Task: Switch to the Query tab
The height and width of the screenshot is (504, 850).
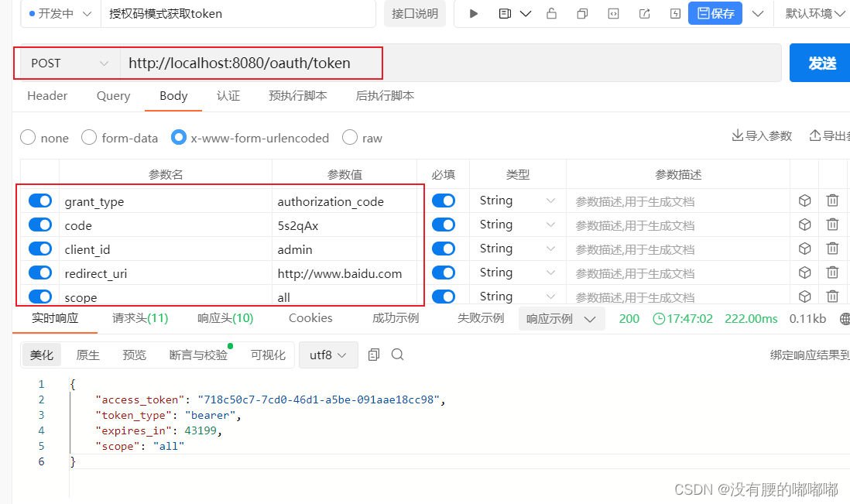Action: [x=113, y=96]
